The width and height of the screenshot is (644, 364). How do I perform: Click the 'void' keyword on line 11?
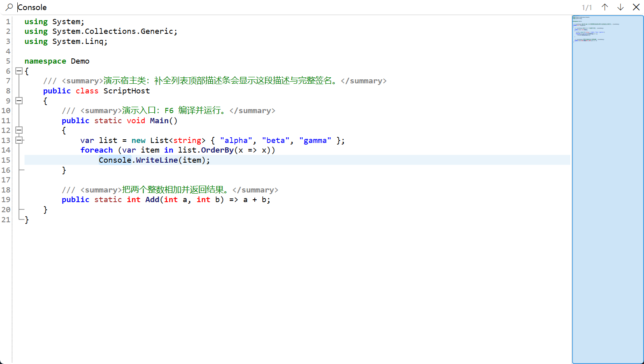[136, 120]
